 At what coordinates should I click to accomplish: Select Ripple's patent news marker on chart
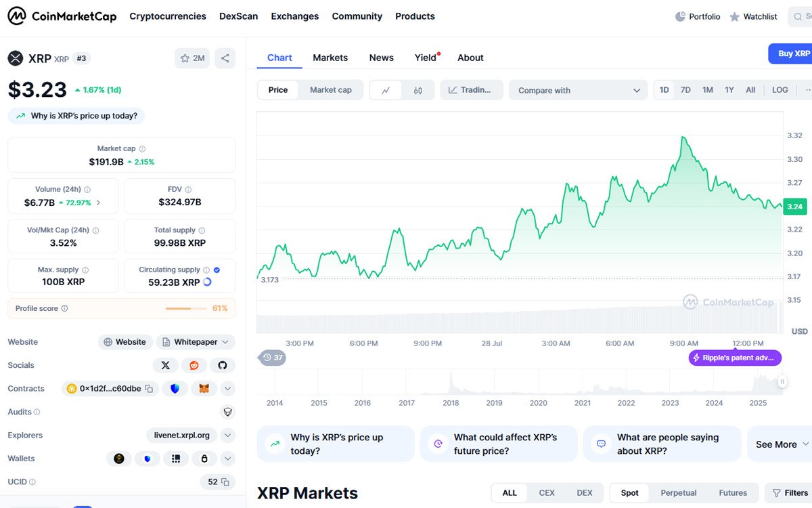click(x=735, y=358)
